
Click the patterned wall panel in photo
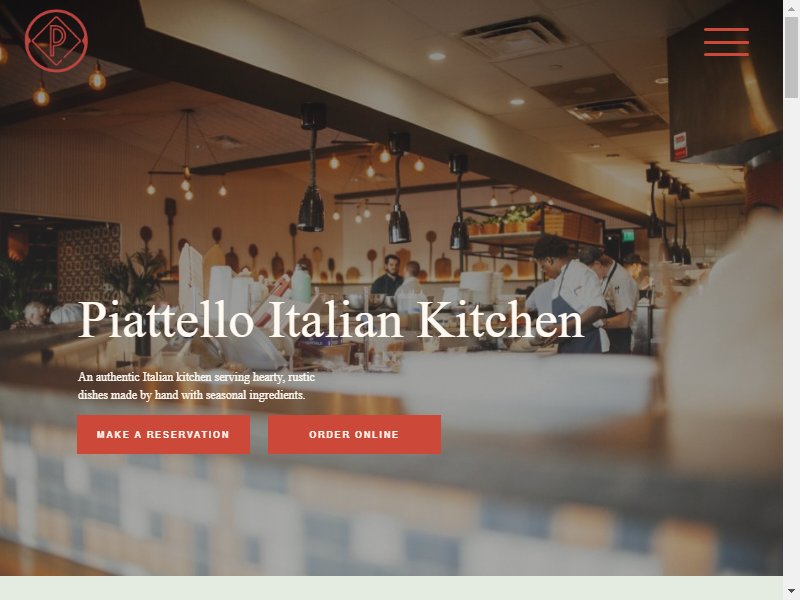tap(88, 263)
